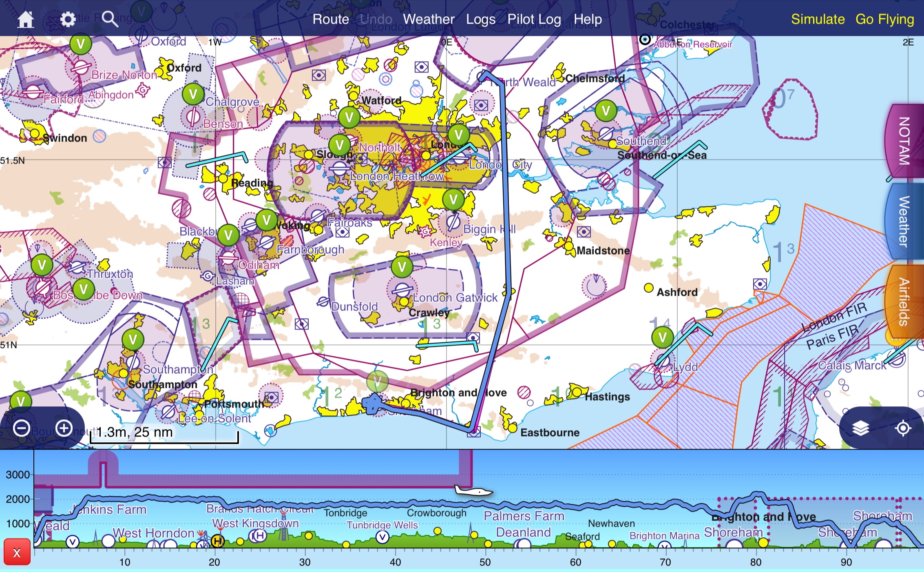Open settings with the gear icon

point(68,19)
